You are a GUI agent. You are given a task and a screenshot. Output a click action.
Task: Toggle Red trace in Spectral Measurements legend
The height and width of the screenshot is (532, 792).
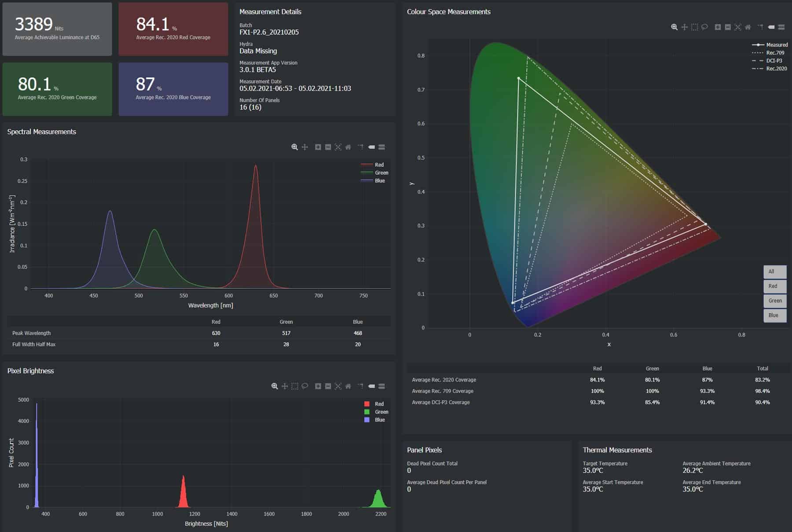tap(373, 165)
